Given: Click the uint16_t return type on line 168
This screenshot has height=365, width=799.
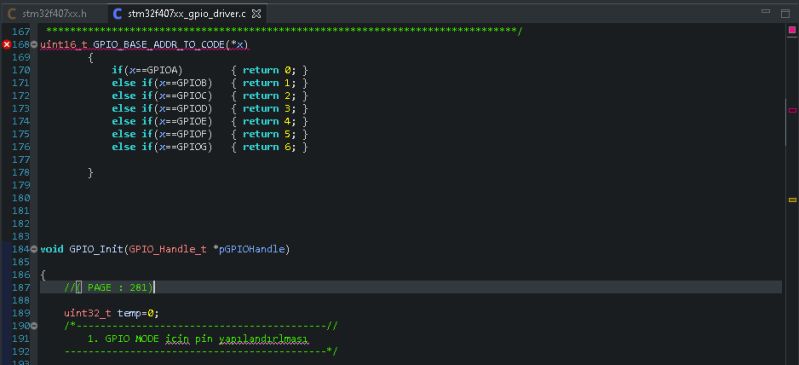Looking at the screenshot, I should click(x=64, y=45).
